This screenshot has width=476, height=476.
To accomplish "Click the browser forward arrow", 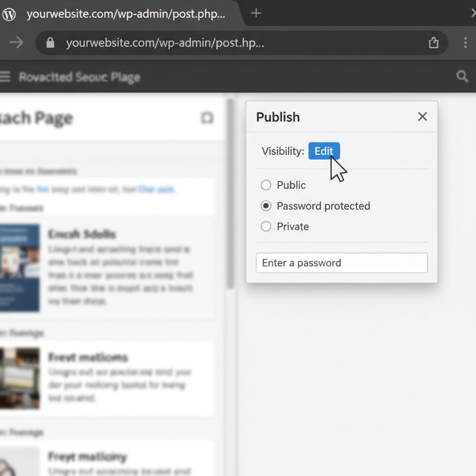I will tap(16, 43).
